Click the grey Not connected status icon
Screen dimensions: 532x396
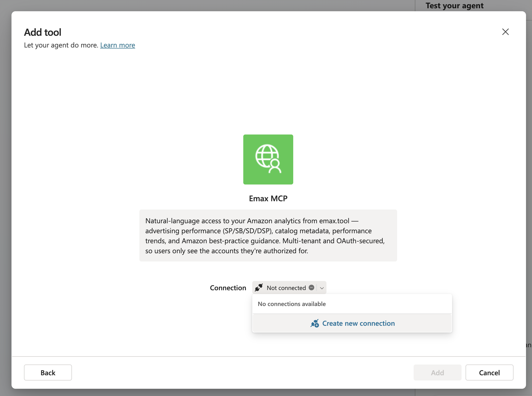[311, 287]
